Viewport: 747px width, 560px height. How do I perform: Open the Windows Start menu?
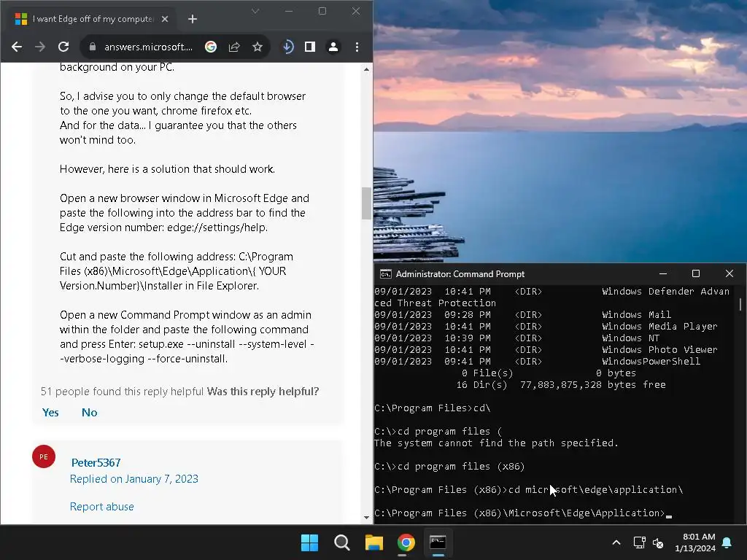tap(309, 542)
